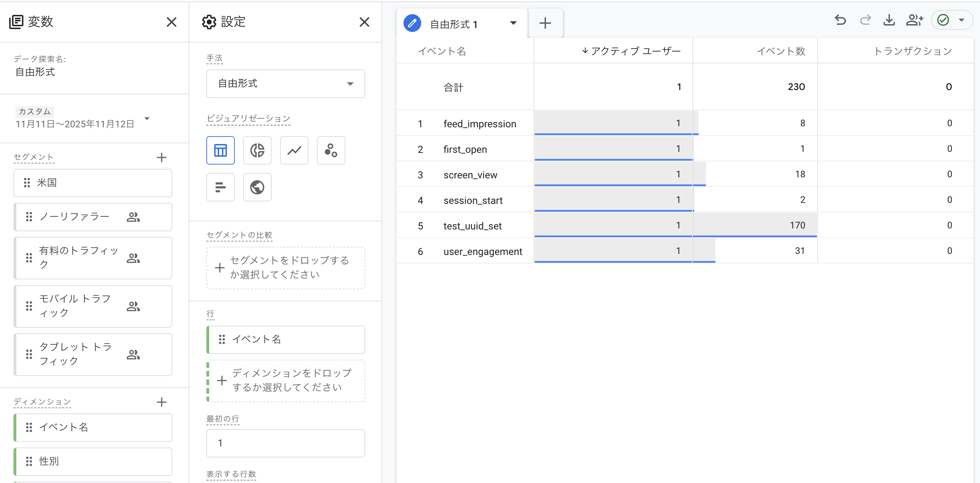Select the line chart visualization

pos(294,150)
